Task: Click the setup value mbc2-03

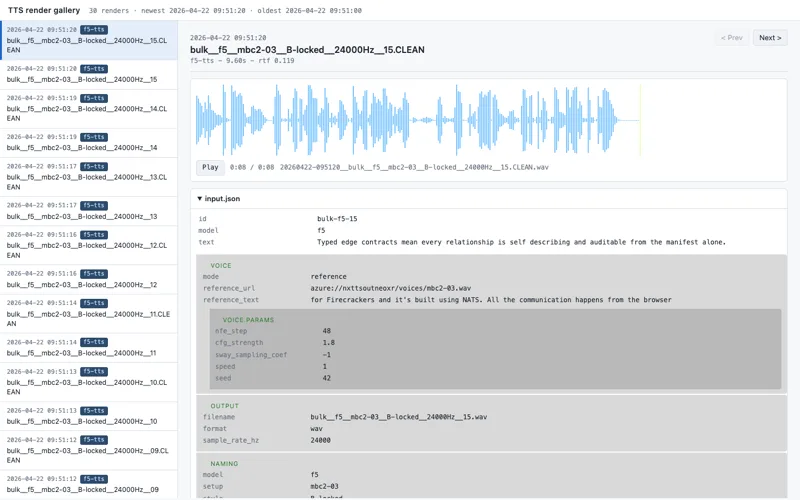Action: pyautogui.click(x=324, y=487)
